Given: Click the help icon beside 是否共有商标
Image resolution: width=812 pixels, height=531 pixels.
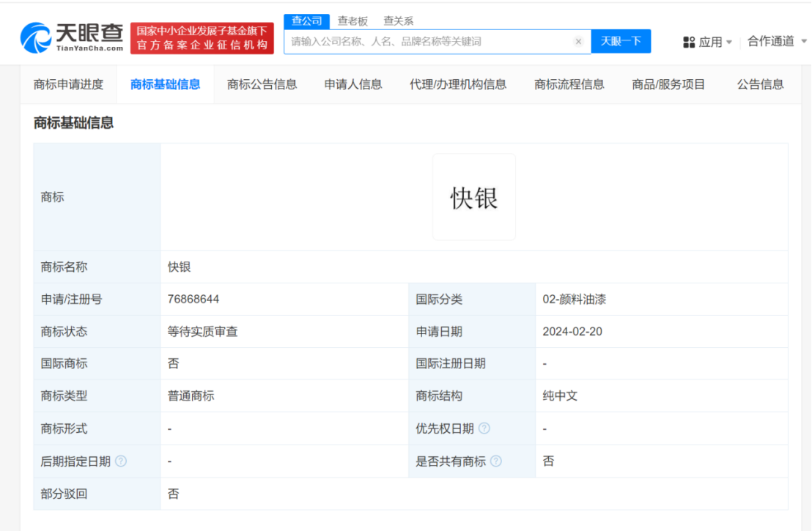Looking at the screenshot, I should (496, 461).
